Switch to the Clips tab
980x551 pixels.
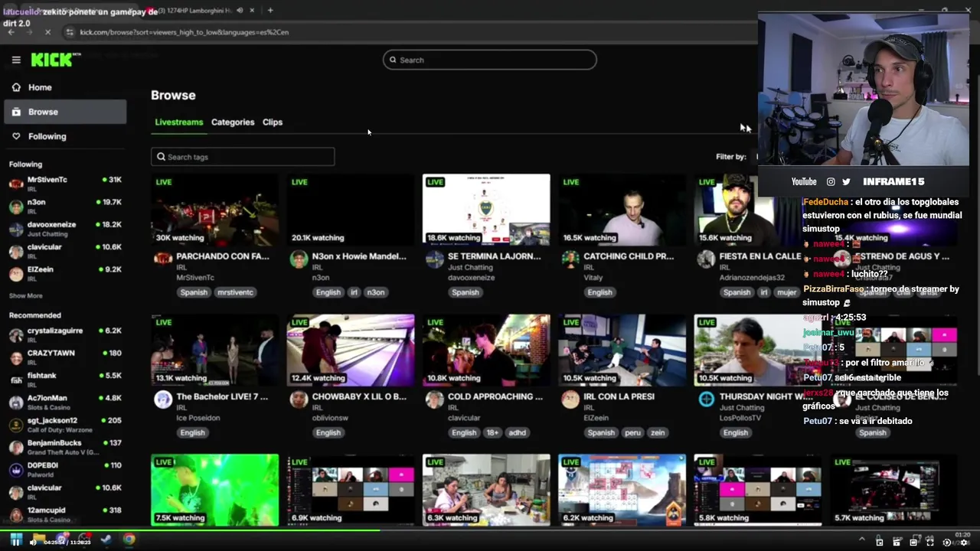273,122
